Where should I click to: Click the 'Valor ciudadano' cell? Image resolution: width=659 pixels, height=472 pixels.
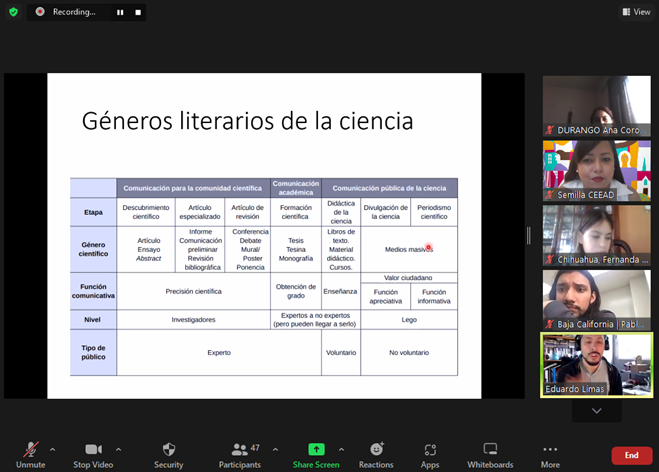[x=408, y=278]
